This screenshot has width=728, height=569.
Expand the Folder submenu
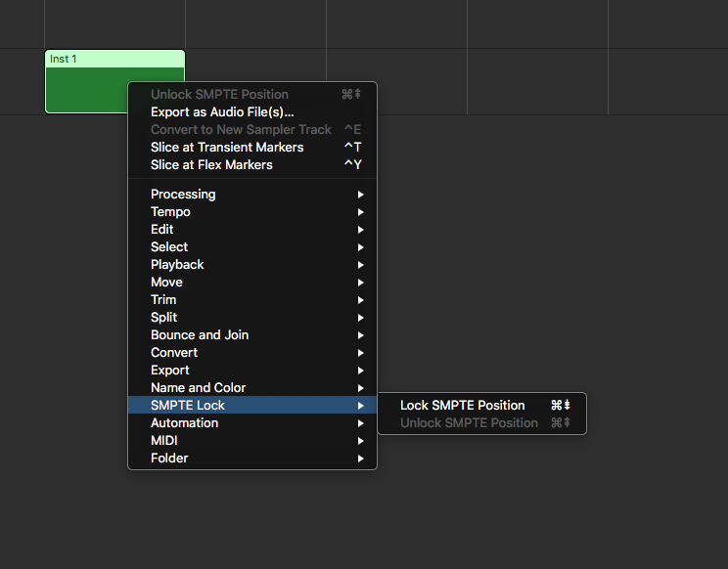click(169, 459)
